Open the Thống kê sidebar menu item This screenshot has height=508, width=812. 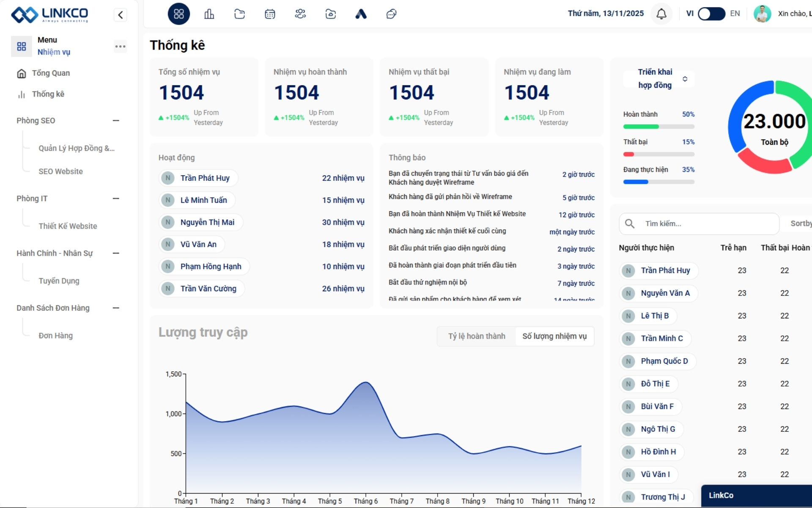pyautogui.click(x=48, y=94)
